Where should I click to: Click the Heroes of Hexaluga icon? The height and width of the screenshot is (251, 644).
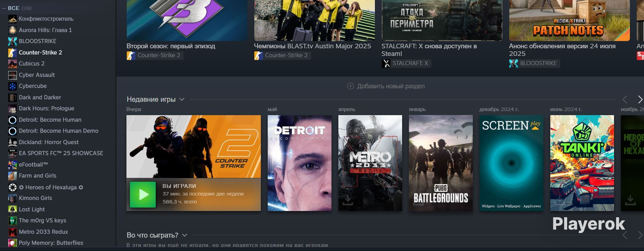tap(12, 187)
